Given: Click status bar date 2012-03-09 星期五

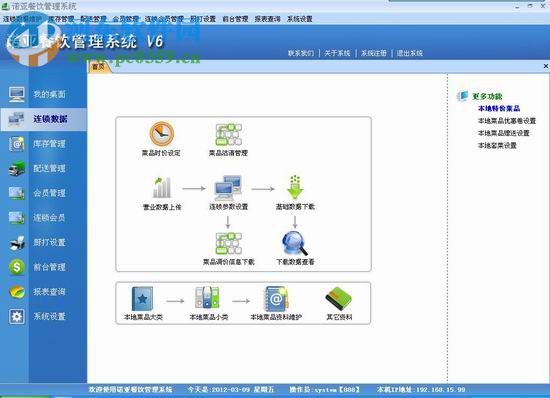Looking at the screenshot, I should click(231, 390).
